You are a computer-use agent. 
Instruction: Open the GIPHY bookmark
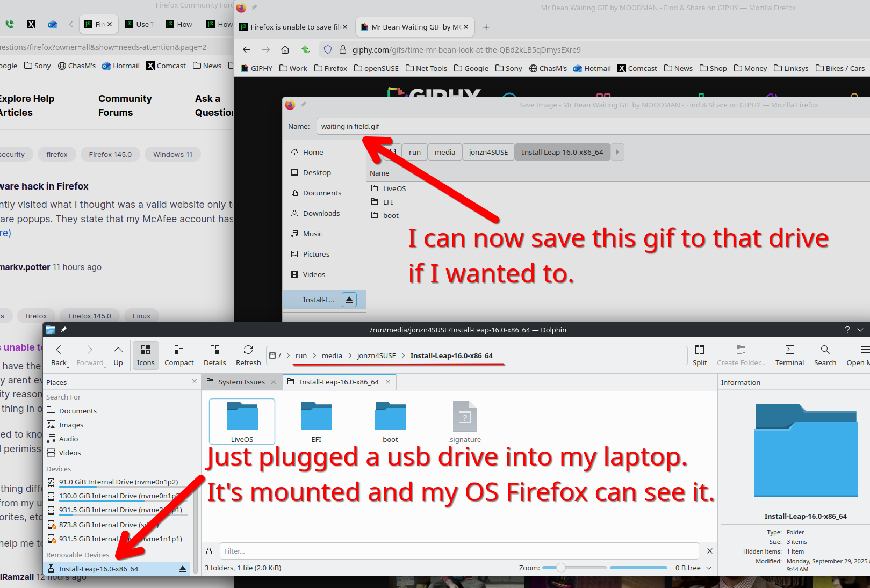[256, 68]
